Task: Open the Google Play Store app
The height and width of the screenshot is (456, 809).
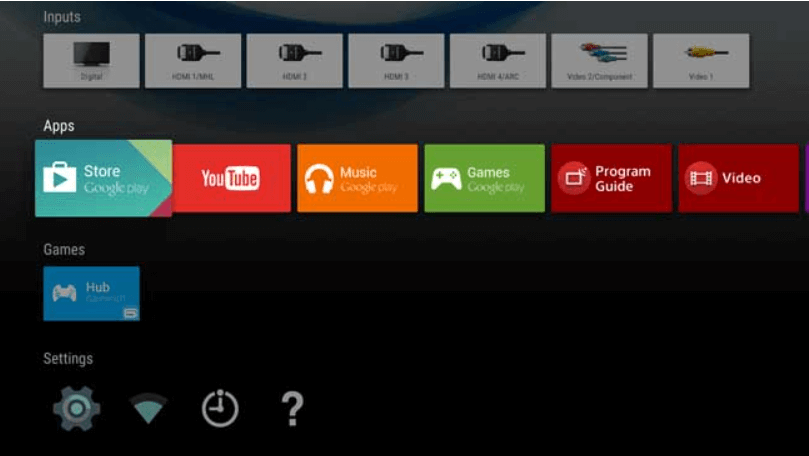Action: 104,178
